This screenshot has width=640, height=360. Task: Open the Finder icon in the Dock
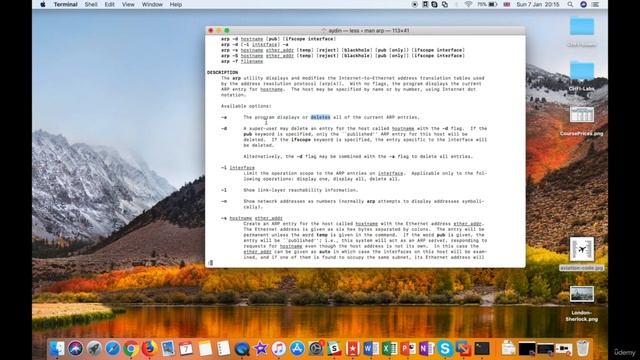pos(57,349)
